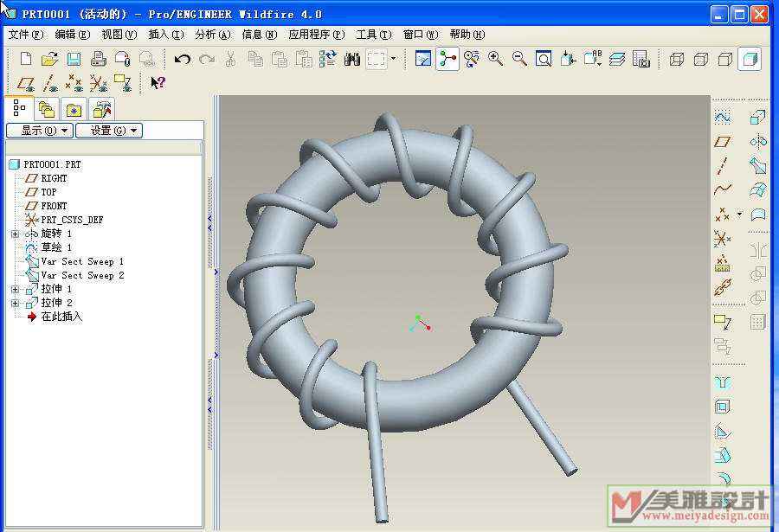
Task: Click the Zoom In magnifier icon
Action: click(496, 59)
